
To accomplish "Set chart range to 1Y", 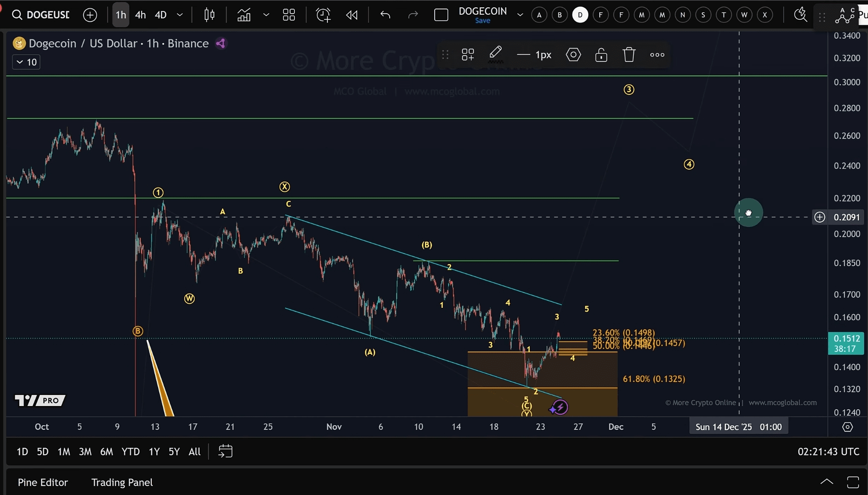I will pos(154,452).
